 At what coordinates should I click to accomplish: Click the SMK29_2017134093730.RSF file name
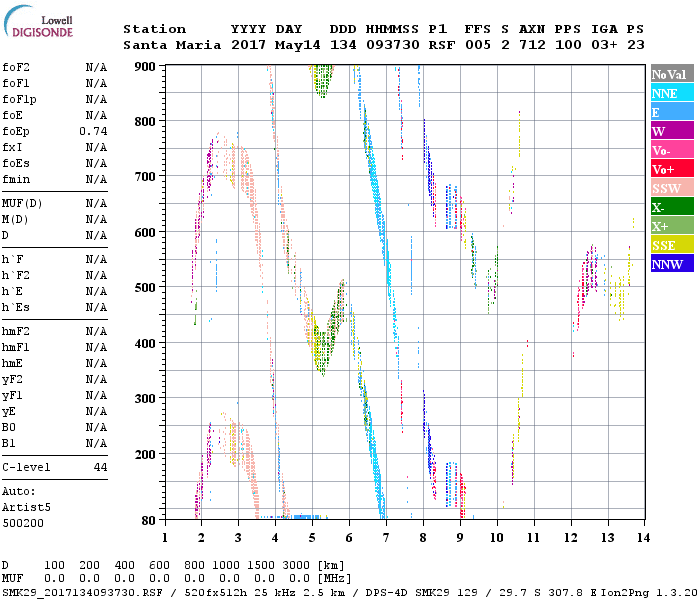tap(82, 593)
